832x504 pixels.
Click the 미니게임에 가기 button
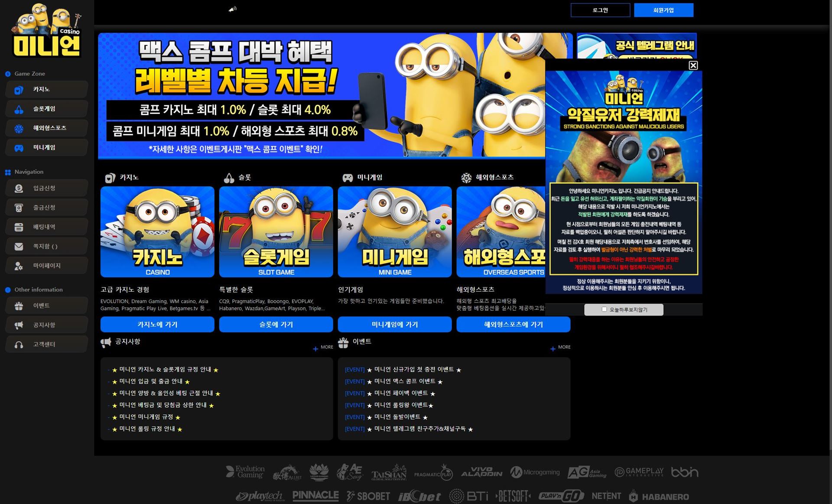click(395, 325)
